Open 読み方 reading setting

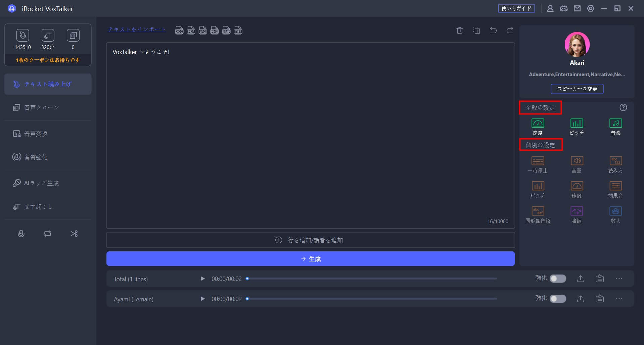click(x=615, y=164)
